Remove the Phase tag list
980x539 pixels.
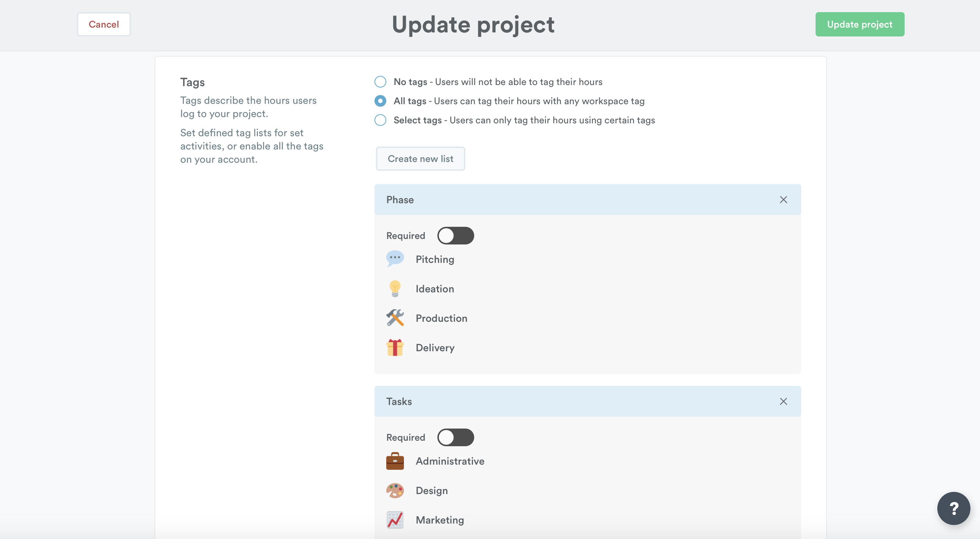[783, 200]
